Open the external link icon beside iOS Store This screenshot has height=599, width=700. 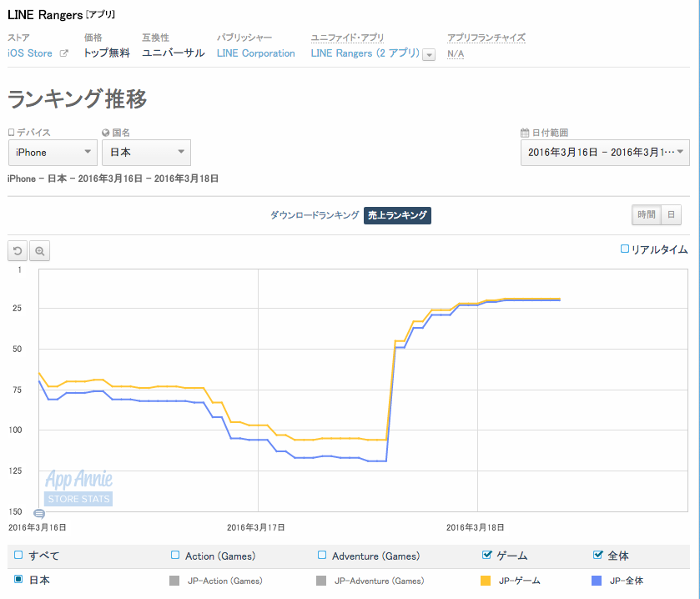(64, 53)
